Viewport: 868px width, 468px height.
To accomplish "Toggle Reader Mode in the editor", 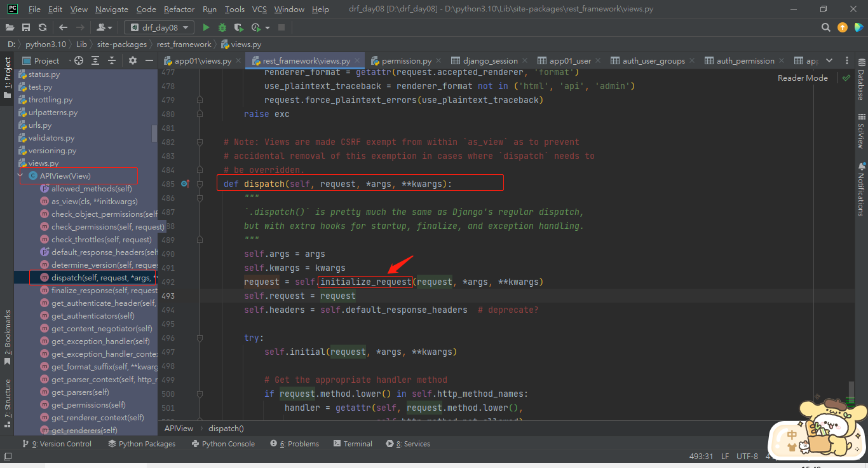I will pyautogui.click(x=803, y=78).
